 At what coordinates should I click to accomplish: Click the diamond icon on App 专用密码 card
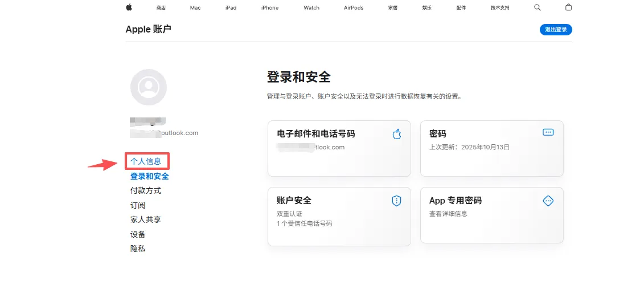click(x=548, y=201)
